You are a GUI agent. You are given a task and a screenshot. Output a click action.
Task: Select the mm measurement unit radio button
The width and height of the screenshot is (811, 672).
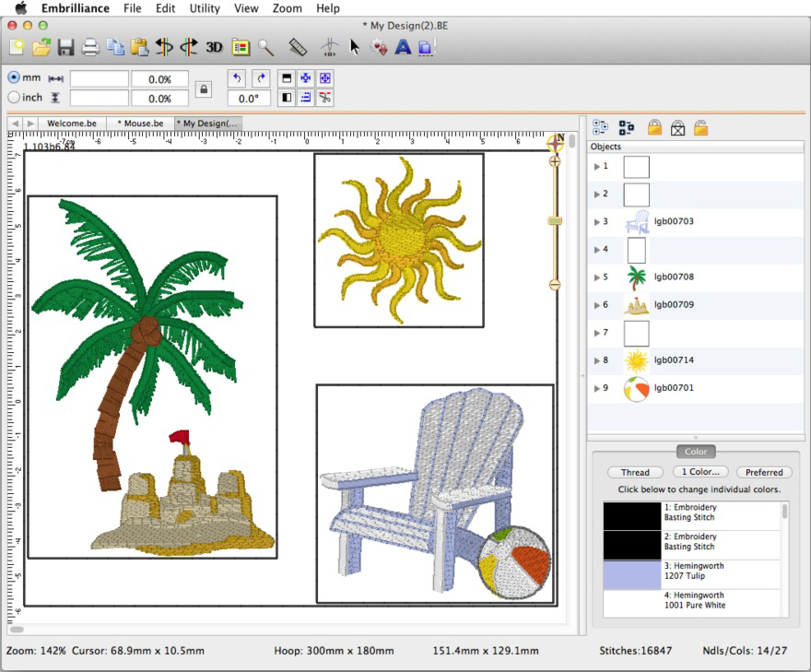[x=12, y=77]
